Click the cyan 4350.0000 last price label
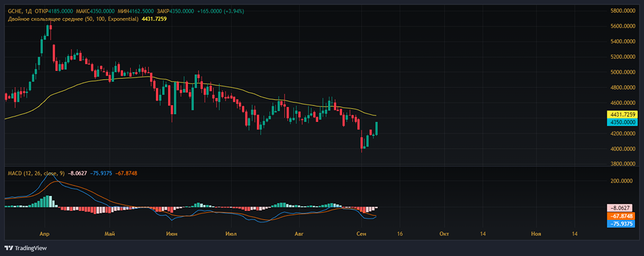The height and width of the screenshot is (256, 644). pyautogui.click(x=622, y=123)
